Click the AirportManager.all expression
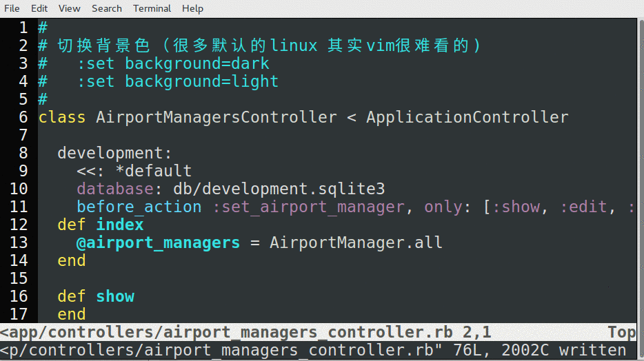Viewport: 644px width, 361px height. pos(356,243)
